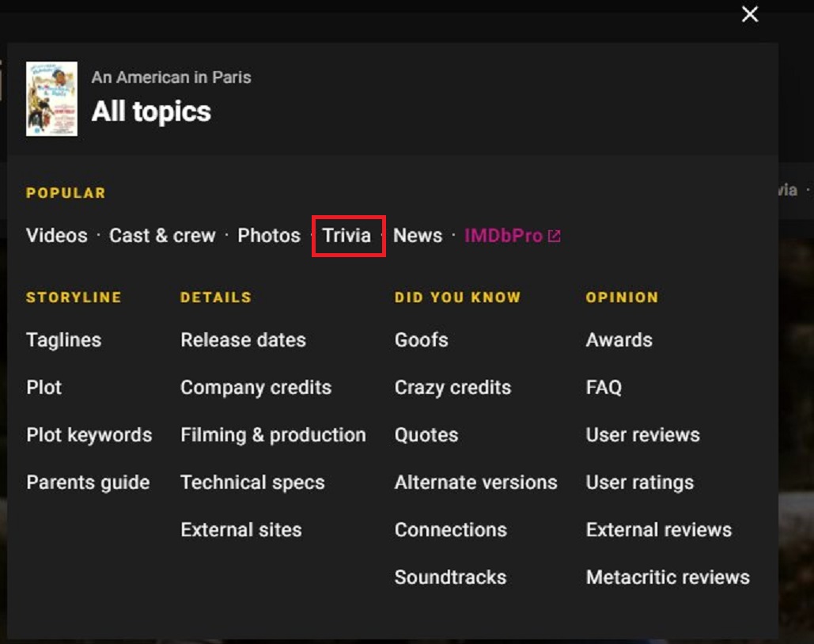View the Parents guide
The width and height of the screenshot is (814, 644).
coord(88,483)
